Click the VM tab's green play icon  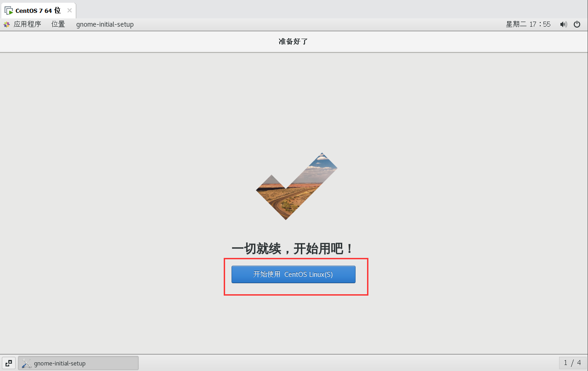[x=9, y=10]
